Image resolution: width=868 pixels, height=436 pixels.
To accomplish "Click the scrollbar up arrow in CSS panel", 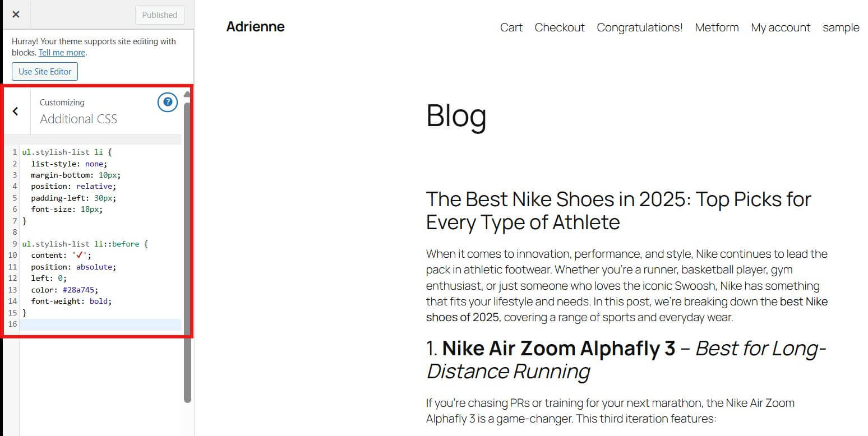I will (x=187, y=94).
